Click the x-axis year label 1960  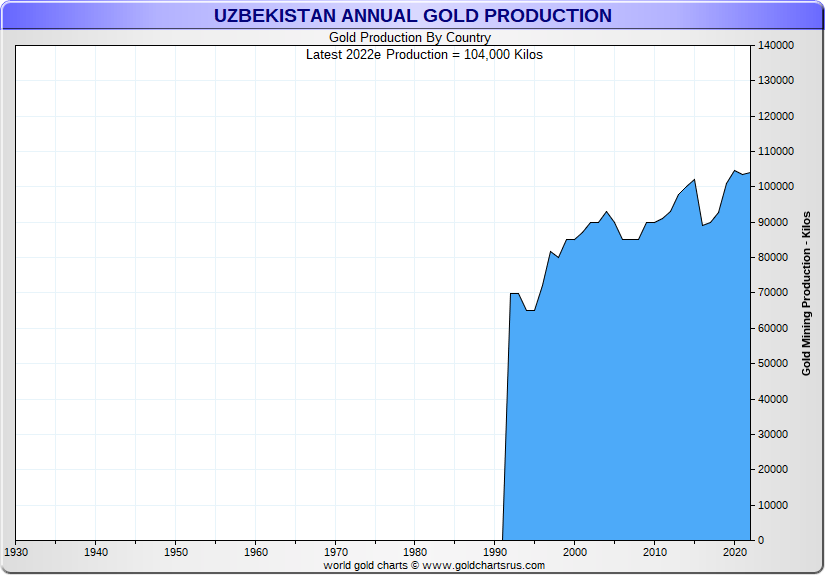256,552
